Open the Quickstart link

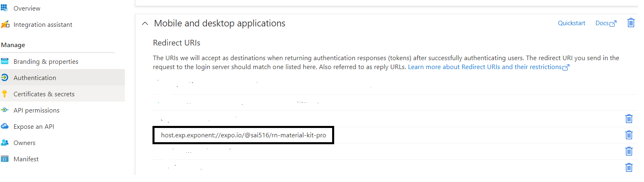coord(571,23)
